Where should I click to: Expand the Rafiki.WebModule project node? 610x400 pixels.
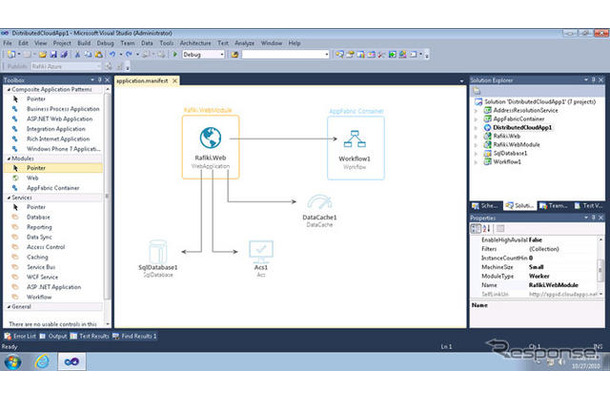point(476,145)
